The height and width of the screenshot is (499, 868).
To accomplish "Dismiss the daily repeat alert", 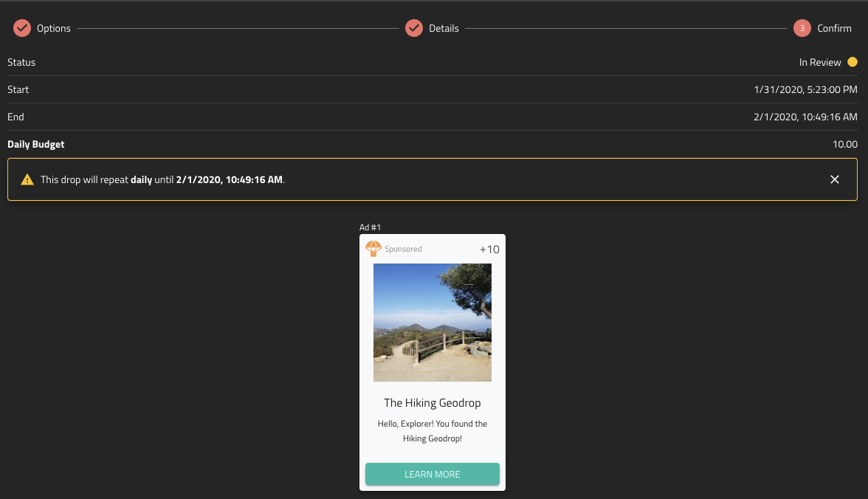I will 835,179.
